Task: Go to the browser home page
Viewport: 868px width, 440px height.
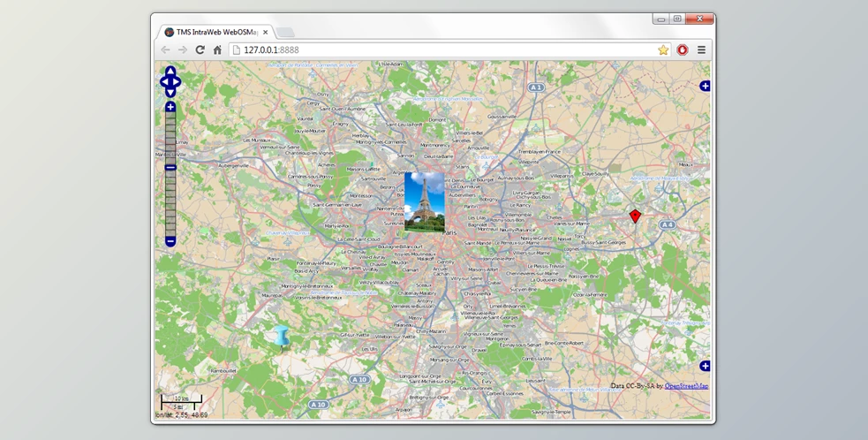Action: (217, 50)
